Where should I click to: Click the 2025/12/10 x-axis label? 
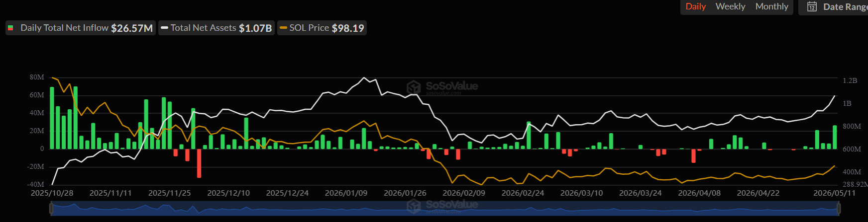tap(228, 193)
